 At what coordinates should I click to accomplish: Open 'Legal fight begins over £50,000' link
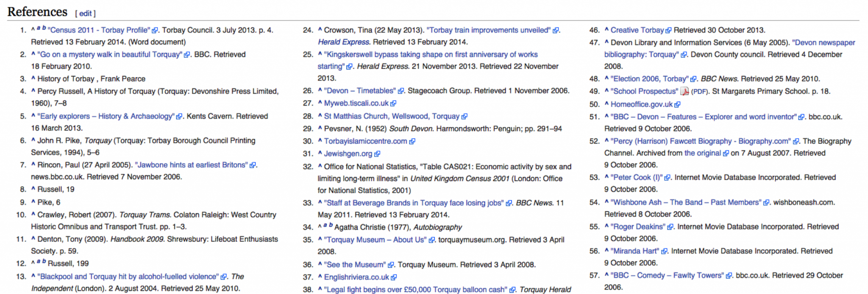click(x=415, y=289)
